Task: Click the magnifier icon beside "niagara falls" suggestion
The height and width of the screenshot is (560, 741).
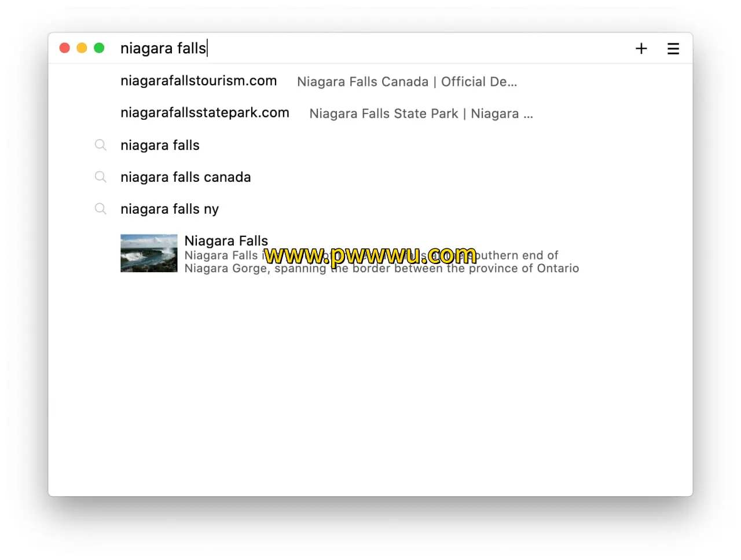Action: [101, 145]
